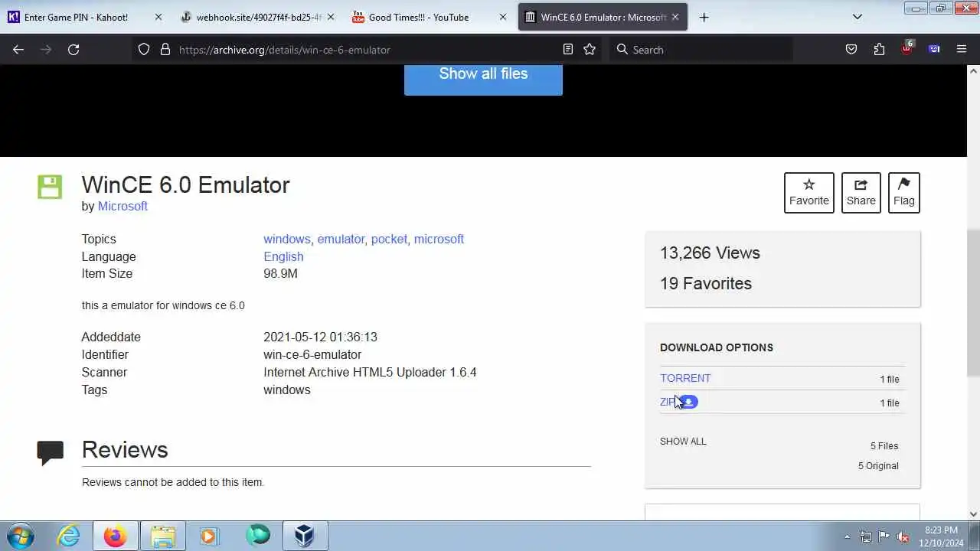Open the VirtualBox taskbar icon
Viewport: 980px width, 551px height.
[305, 536]
